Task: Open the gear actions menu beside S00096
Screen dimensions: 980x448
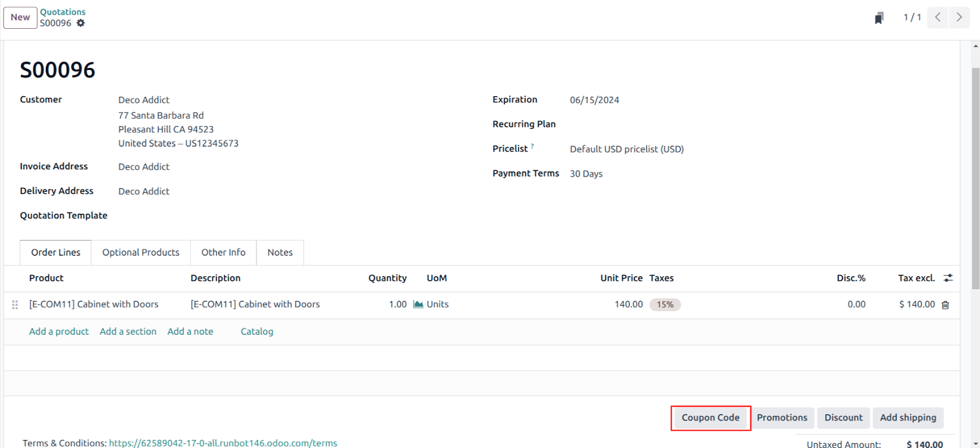Action: pos(81,23)
